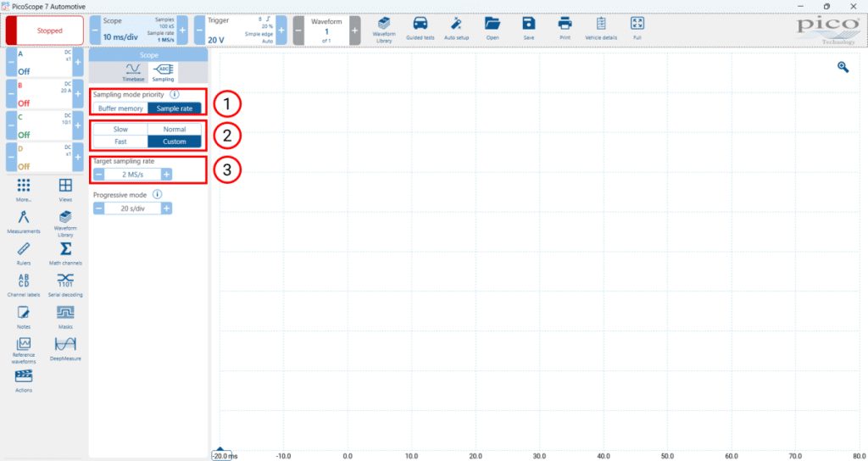Open Channel A settings
This screenshot has height=461, width=868.
pyautogui.click(x=44, y=63)
